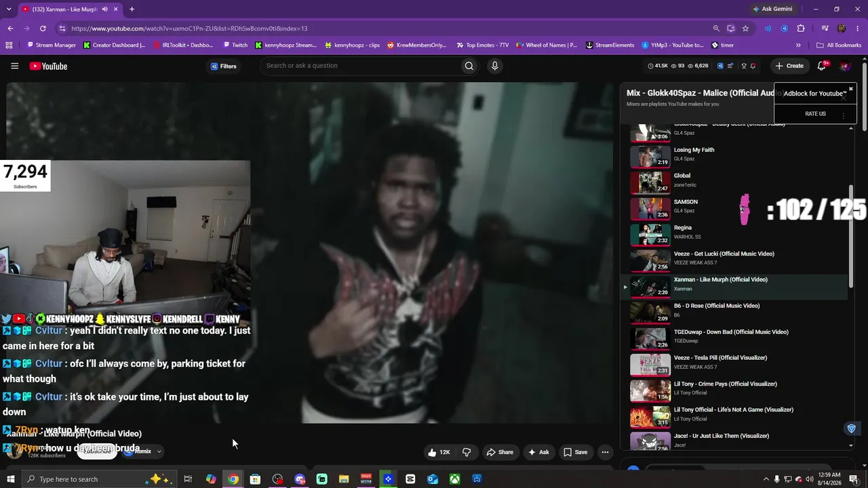Search by voice with the microphone icon

pyautogui.click(x=494, y=66)
